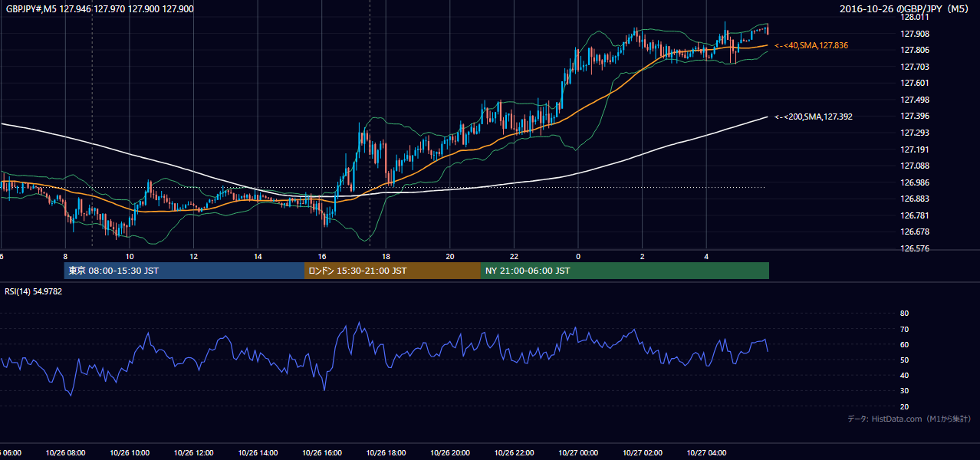980x460 pixels.
Task: Click price axis label 127.088
Action: coord(916,166)
